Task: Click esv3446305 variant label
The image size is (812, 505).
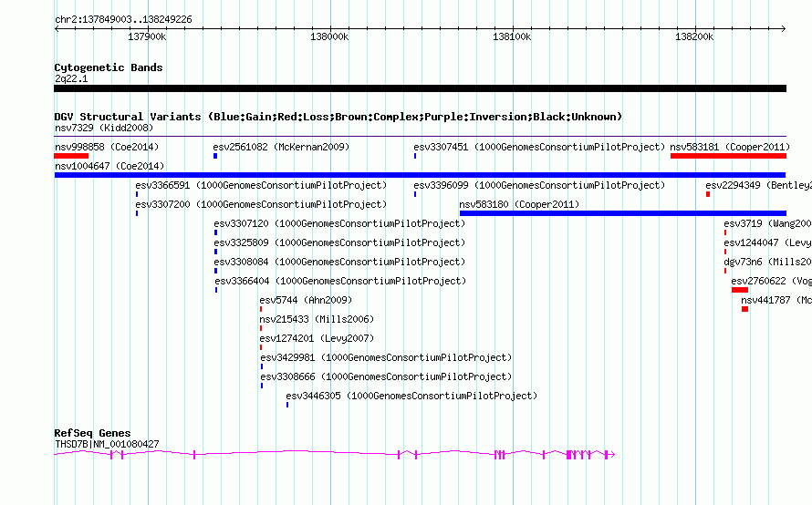Action: [411, 396]
